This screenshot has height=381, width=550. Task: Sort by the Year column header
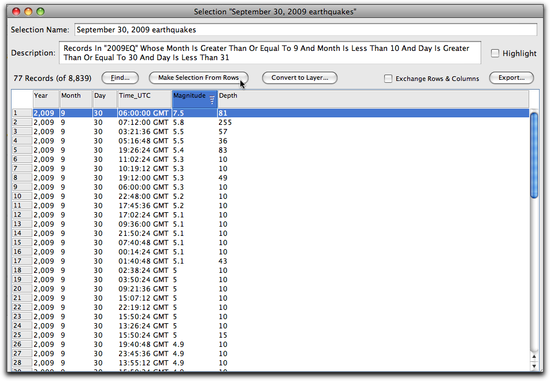click(46, 99)
